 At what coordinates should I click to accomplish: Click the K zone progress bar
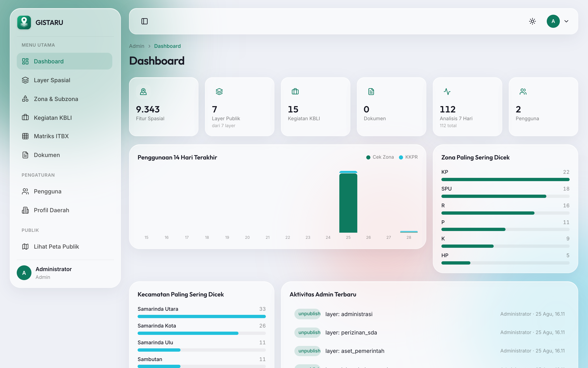505,246
